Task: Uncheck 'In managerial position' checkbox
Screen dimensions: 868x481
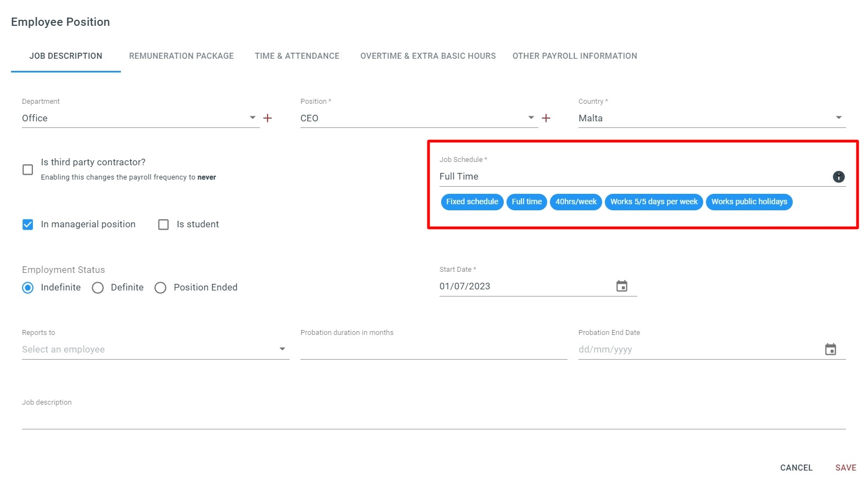Action: tap(27, 225)
